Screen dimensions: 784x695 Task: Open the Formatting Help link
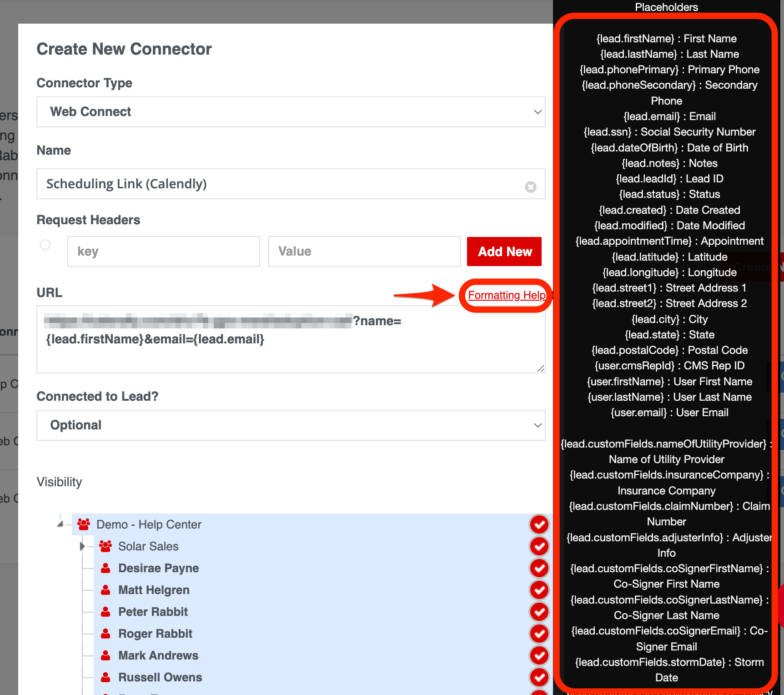(x=506, y=295)
